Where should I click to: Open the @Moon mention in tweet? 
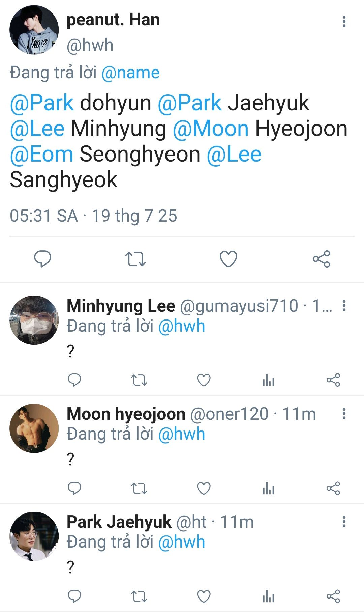(x=211, y=129)
